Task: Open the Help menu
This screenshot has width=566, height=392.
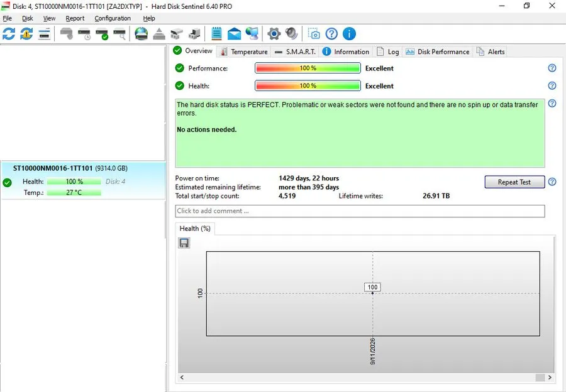Action: pyautogui.click(x=148, y=18)
